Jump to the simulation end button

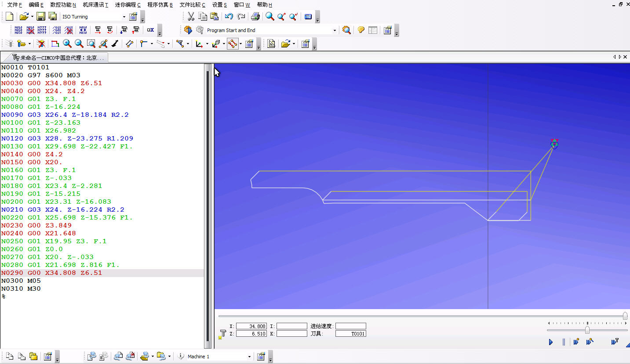tap(615, 342)
